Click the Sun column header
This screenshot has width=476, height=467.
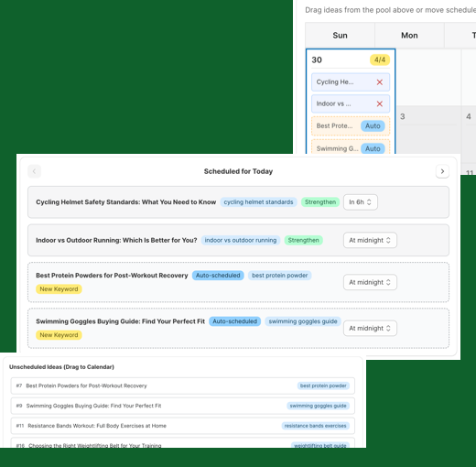pos(340,36)
